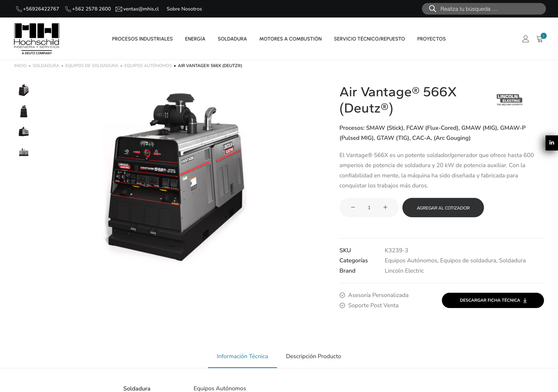The width and height of the screenshot is (558, 392).
Task: Download the ficha técnica
Action: point(492,300)
